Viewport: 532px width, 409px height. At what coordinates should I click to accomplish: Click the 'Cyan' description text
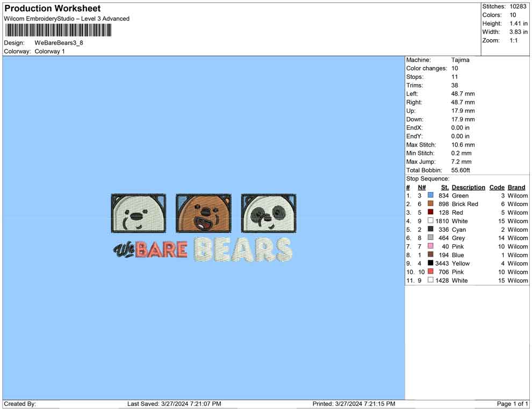click(x=459, y=229)
